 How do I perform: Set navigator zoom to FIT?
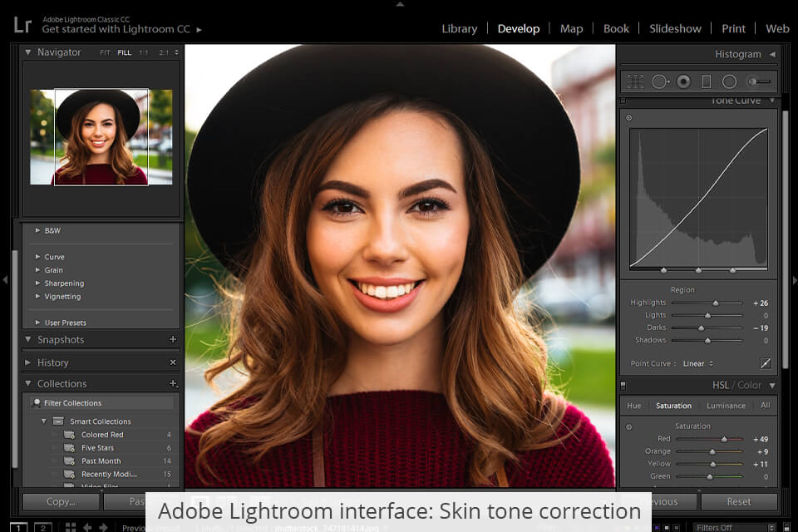pos(105,52)
